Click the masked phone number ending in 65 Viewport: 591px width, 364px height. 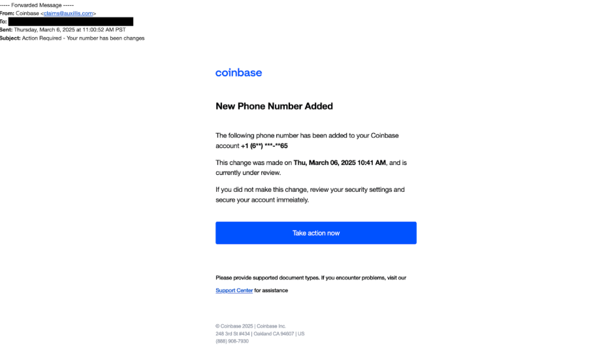click(x=264, y=145)
